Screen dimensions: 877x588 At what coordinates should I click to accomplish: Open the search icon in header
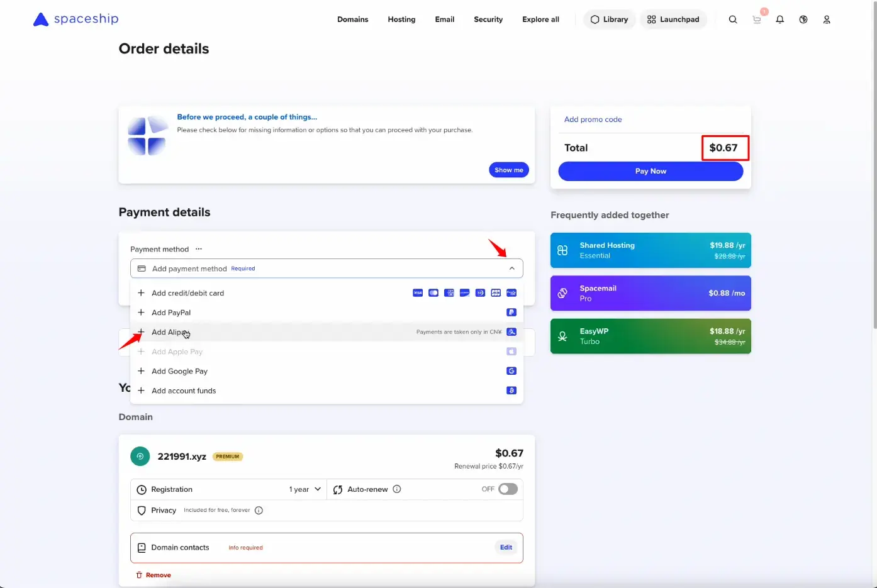[x=733, y=19]
